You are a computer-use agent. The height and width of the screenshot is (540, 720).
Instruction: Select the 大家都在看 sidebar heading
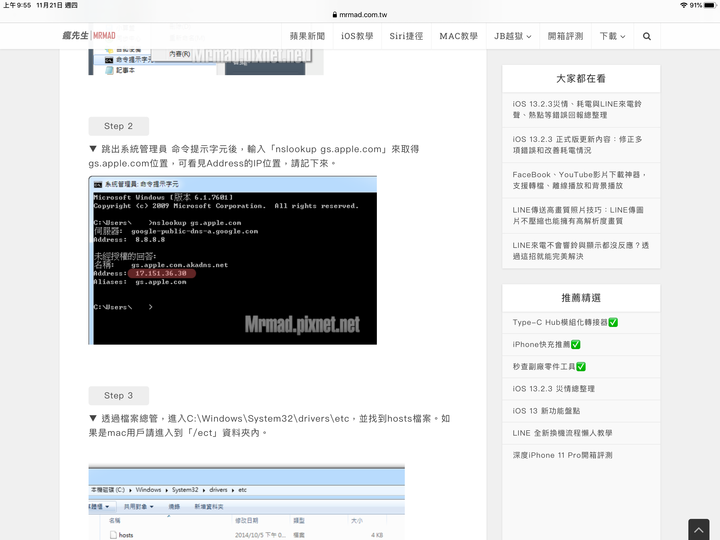[x=581, y=79]
